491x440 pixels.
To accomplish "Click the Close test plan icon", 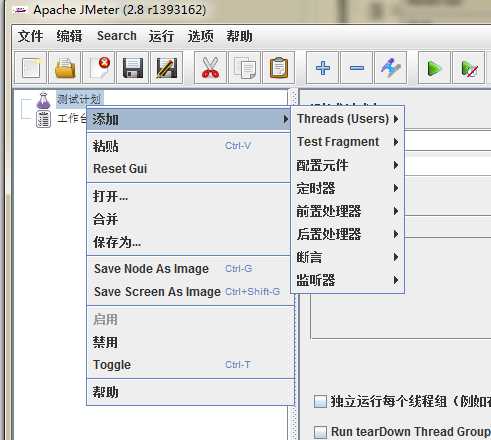I will tap(99, 68).
